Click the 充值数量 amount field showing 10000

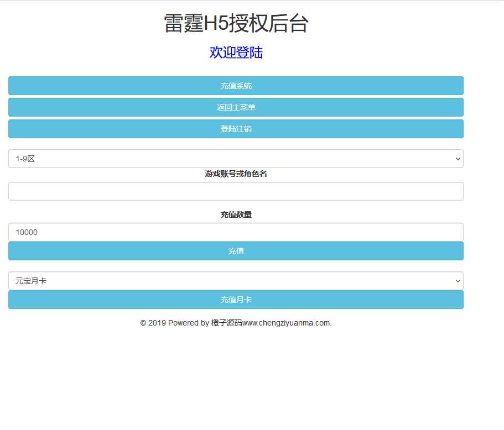coord(236,232)
